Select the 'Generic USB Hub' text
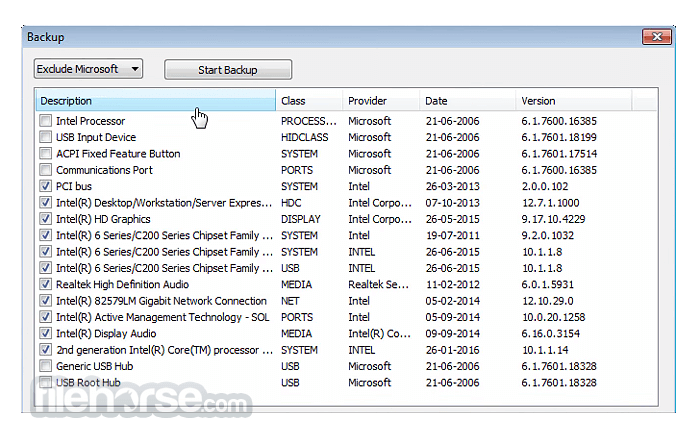The image size is (700, 448). point(95,366)
